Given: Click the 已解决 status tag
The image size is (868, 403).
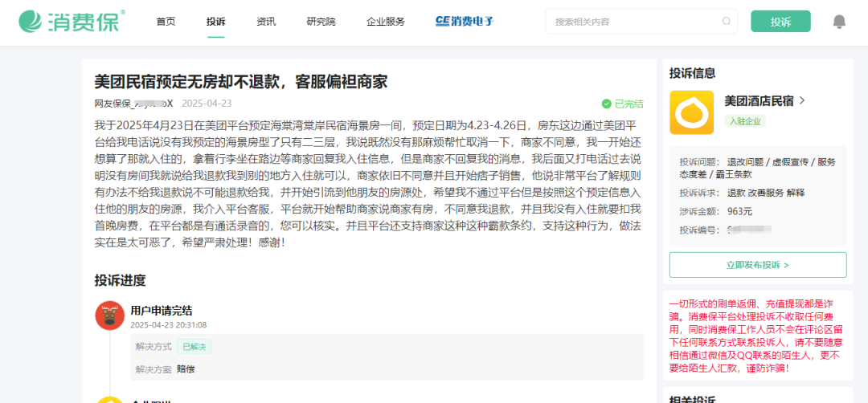Looking at the screenshot, I should (x=194, y=347).
